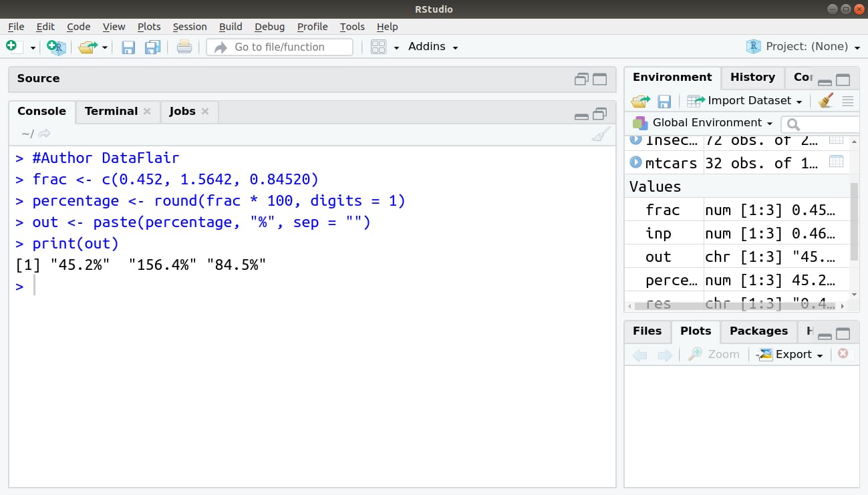Print the current file icon
This screenshot has height=495, width=868.
[184, 47]
